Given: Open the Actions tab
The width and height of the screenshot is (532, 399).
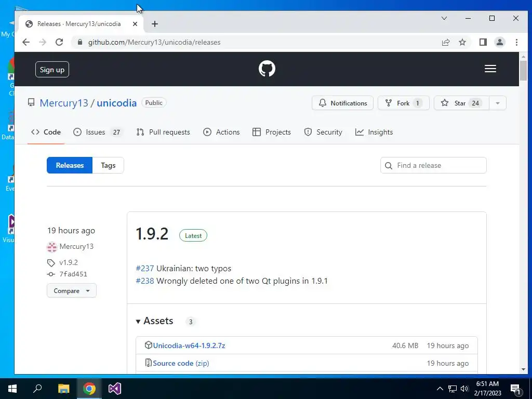Looking at the screenshot, I should tap(221, 132).
